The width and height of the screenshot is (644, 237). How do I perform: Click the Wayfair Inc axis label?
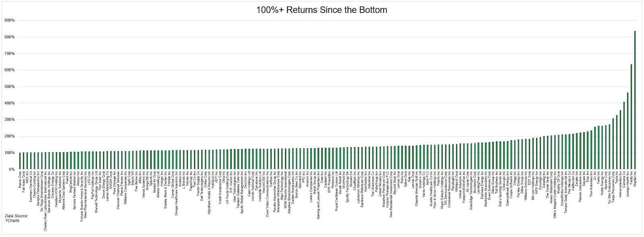coord(635,179)
